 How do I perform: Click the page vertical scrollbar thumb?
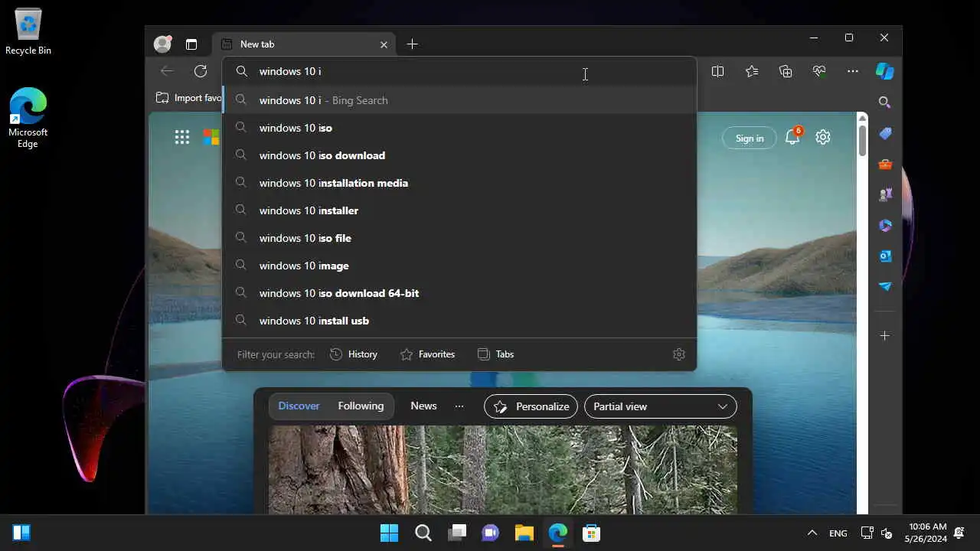(x=863, y=140)
